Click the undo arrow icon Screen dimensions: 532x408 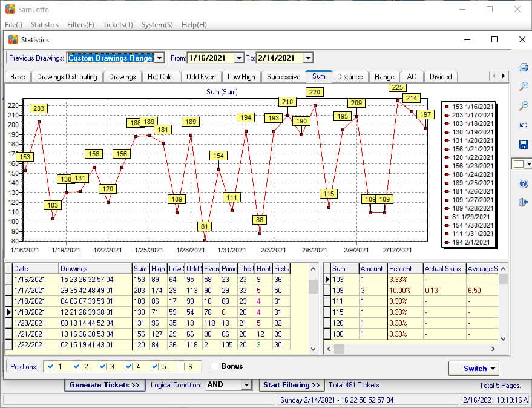(523, 125)
